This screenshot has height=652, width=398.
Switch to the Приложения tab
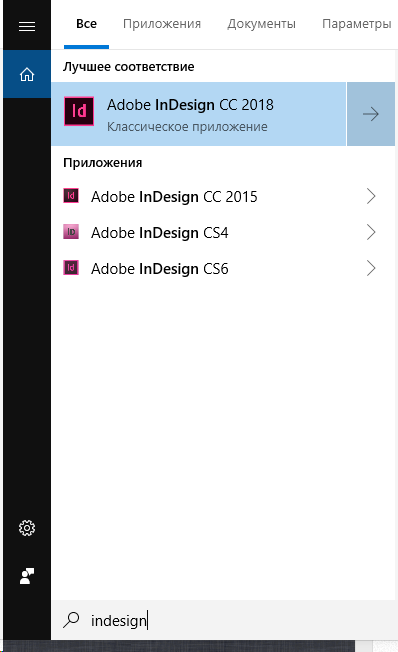162,24
